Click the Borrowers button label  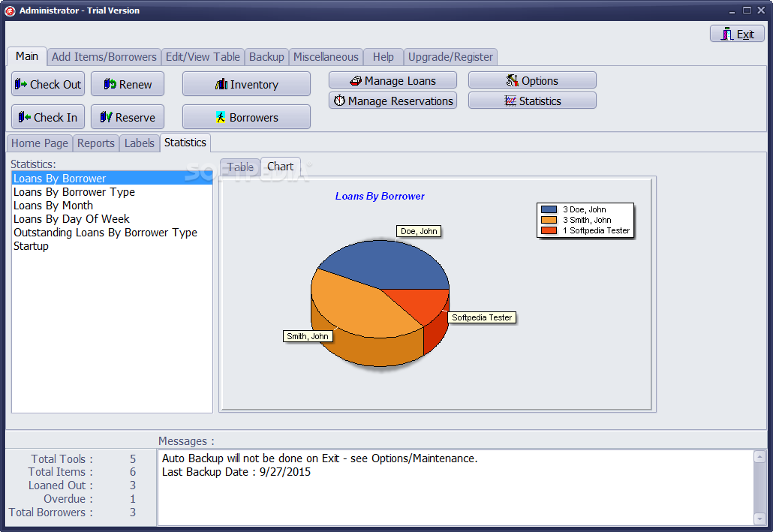click(254, 117)
